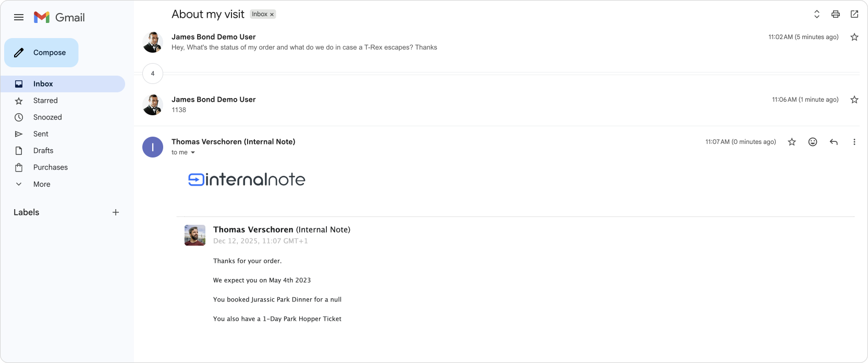Expand the 4 collapsed messages
The height and width of the screenshot is (363, 868).
[153, 74]
